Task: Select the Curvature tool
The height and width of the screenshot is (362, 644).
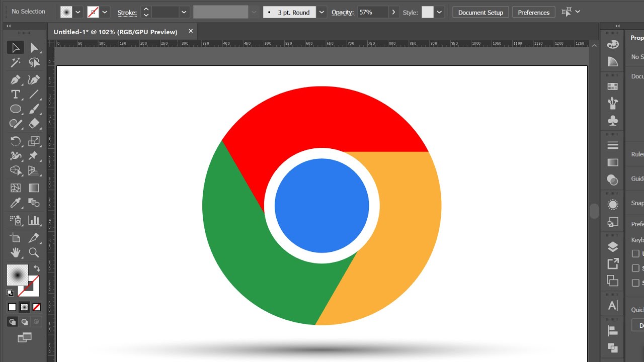Action: [x=34, y=79]
